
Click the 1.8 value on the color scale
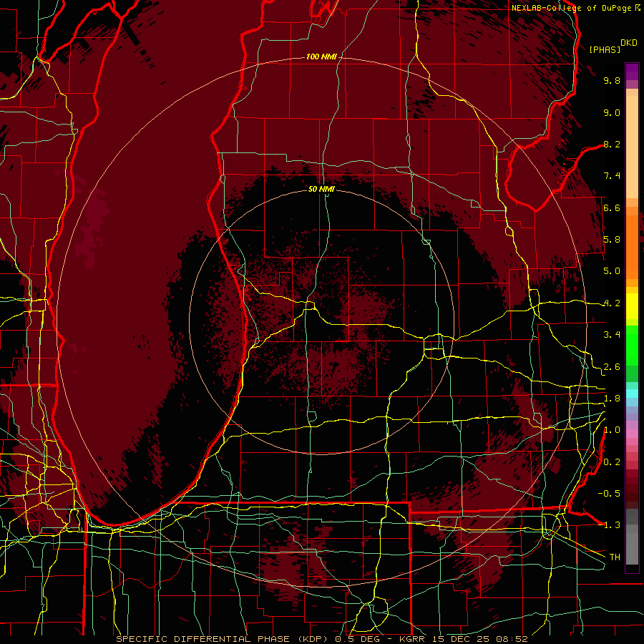pyautogui.click(x=612, y=399)
